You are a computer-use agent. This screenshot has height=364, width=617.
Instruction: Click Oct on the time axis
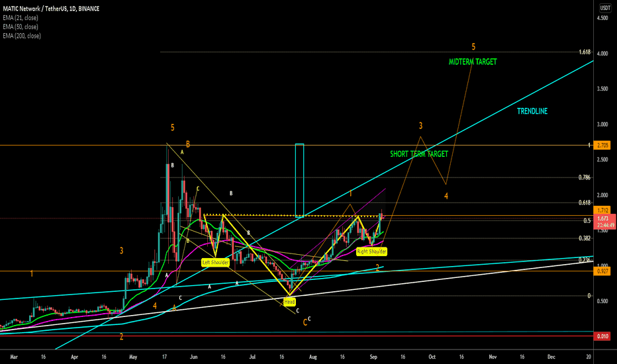[432, 357]
